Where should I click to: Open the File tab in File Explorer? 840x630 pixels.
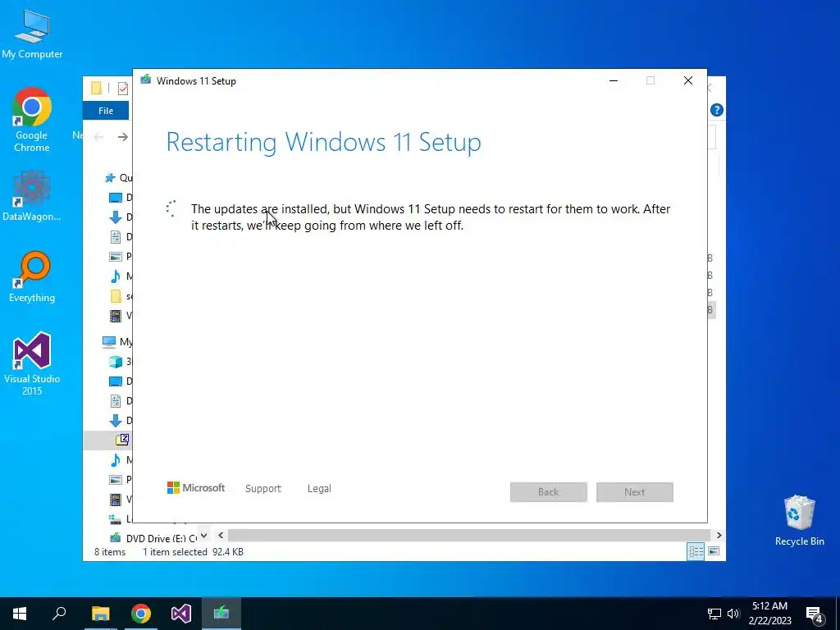click(x=106, y=111)
